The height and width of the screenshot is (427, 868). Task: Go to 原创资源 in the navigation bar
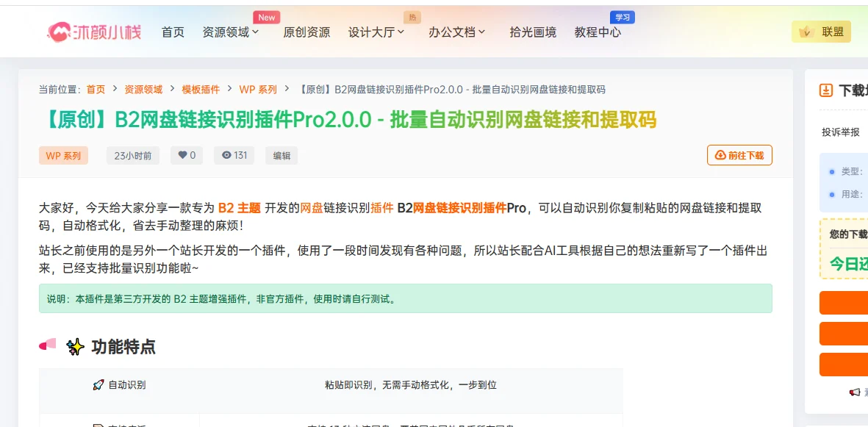306,32
